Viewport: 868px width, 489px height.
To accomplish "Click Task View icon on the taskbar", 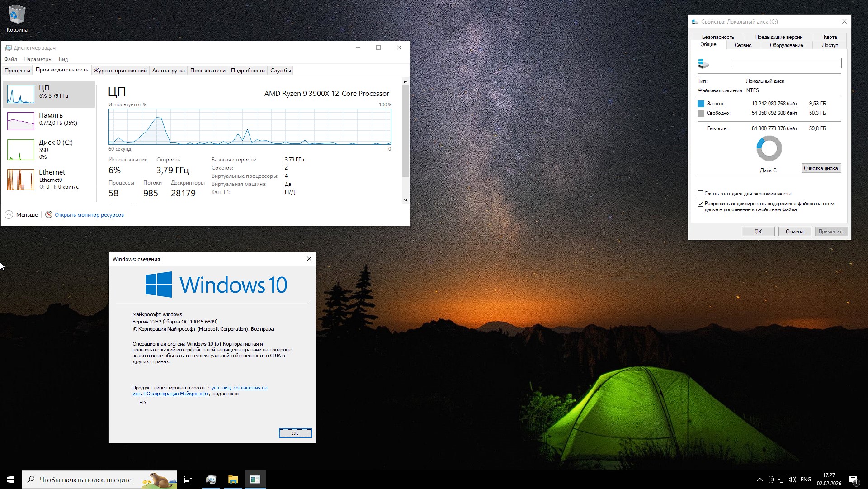I will point(188,480).
